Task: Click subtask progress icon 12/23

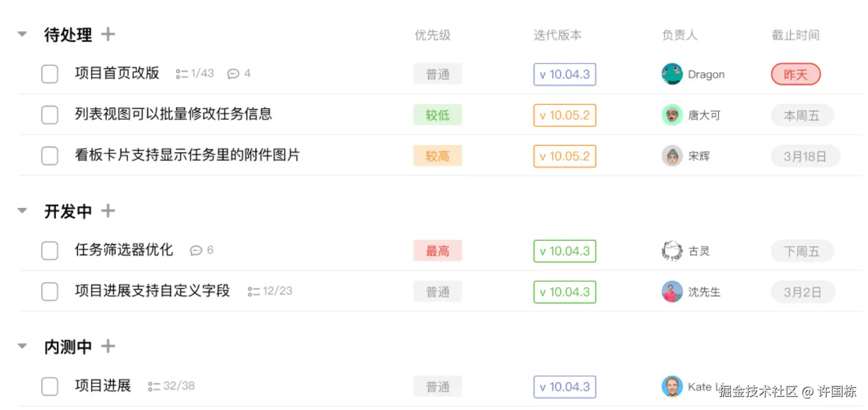Action: coord(254,291)
